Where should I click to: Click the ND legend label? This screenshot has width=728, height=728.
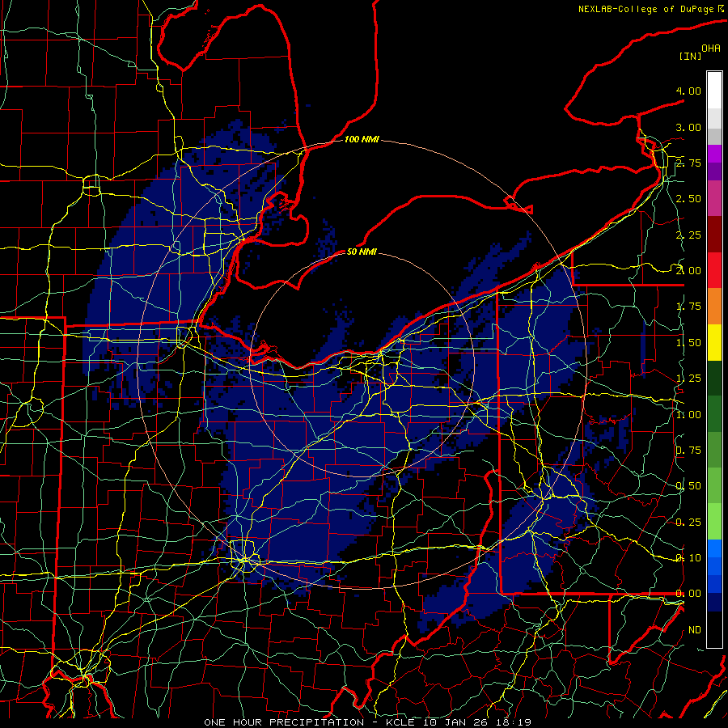pyautogui.click(x=695, y=630)
